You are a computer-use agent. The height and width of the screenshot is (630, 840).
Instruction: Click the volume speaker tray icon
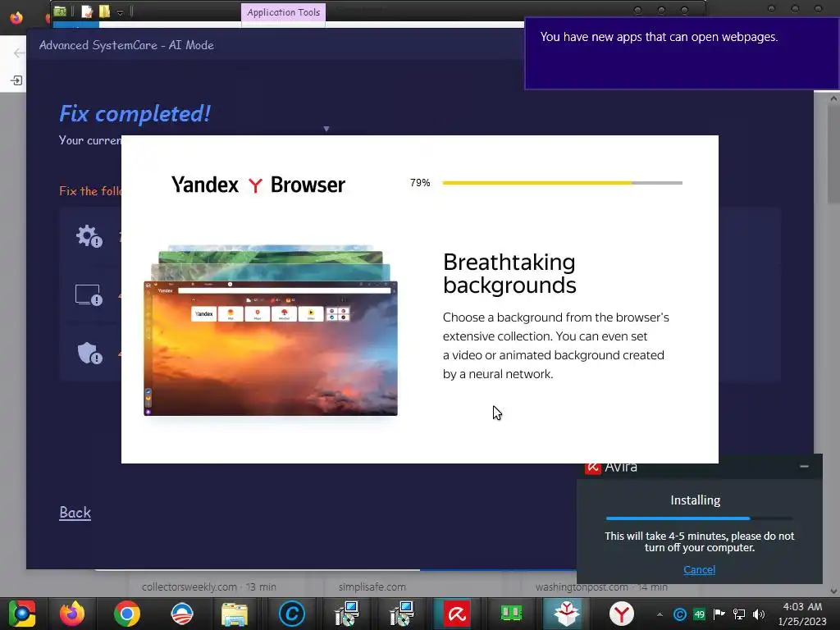point(759,614)
